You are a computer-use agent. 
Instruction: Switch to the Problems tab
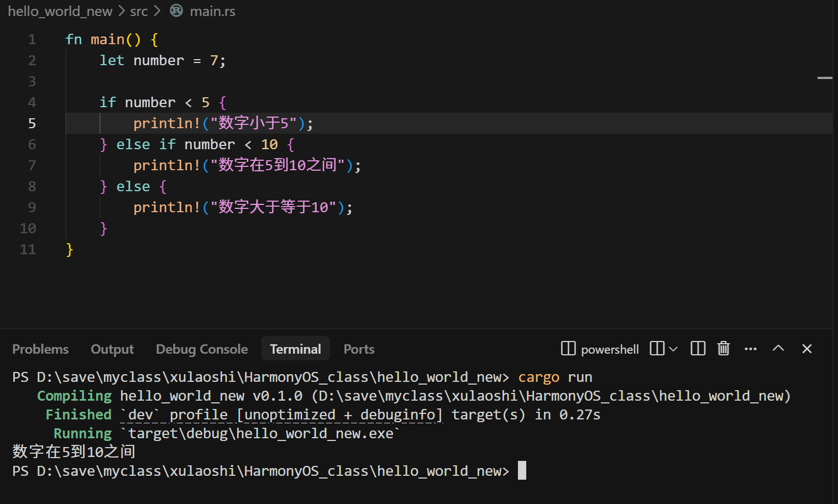coord(40,349)
